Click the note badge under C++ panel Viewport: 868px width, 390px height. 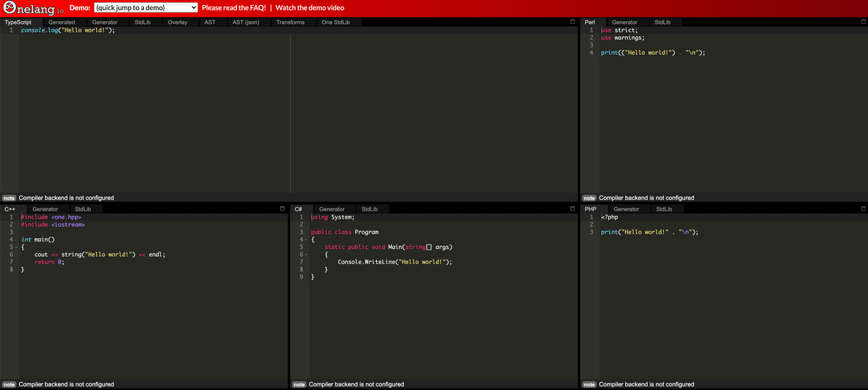[x=9, y=384]
